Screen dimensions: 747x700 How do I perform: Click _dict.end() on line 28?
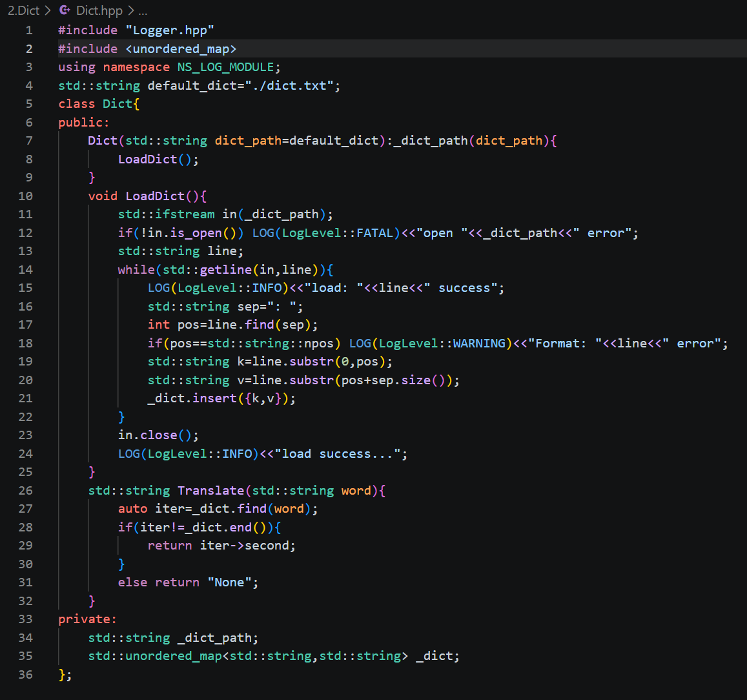coord(225,528)
